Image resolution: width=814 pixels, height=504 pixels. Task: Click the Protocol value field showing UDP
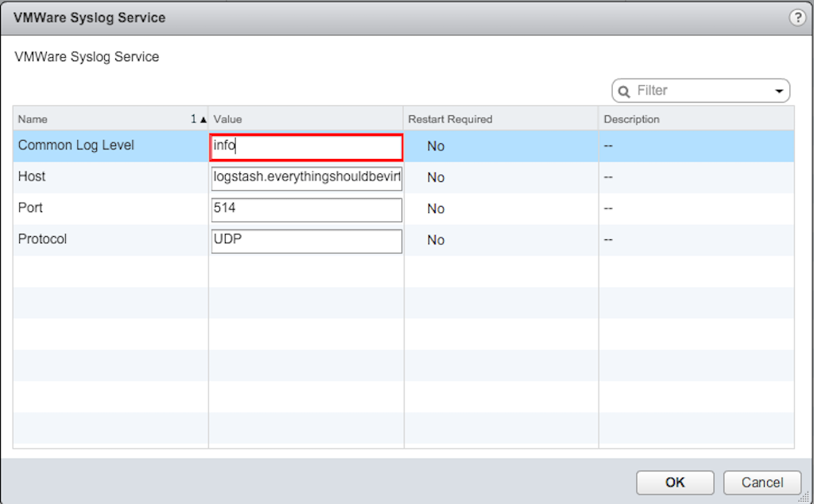pyautogui.click(x=306, y=241)
